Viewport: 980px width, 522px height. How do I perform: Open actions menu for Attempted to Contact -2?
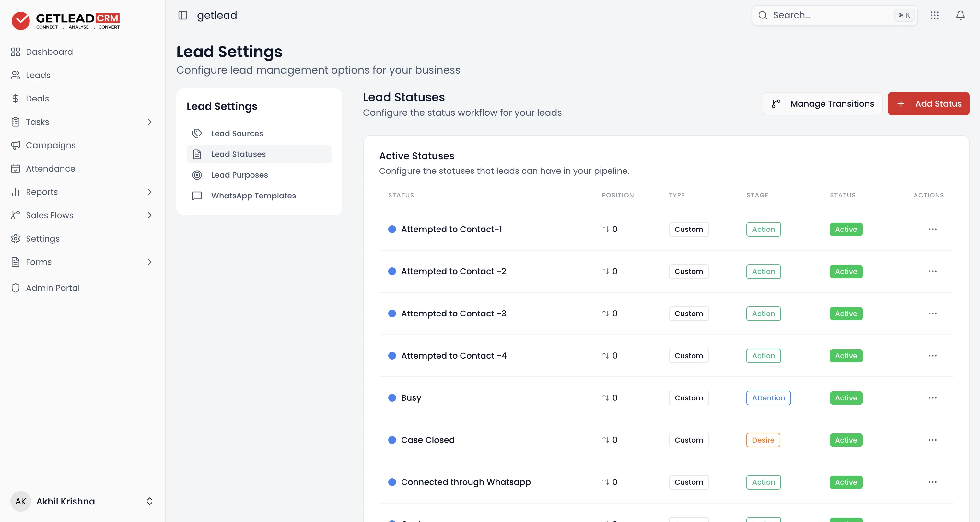pos(932,271)
